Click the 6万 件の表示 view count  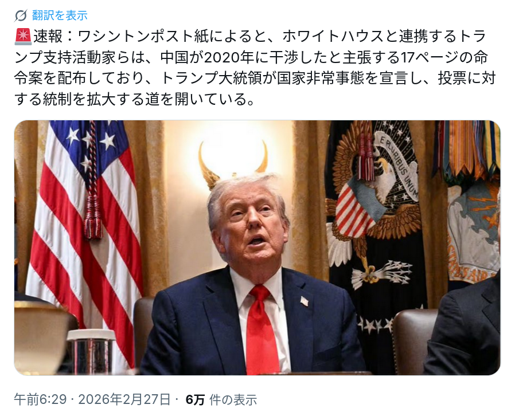click(x=221, y=399)
